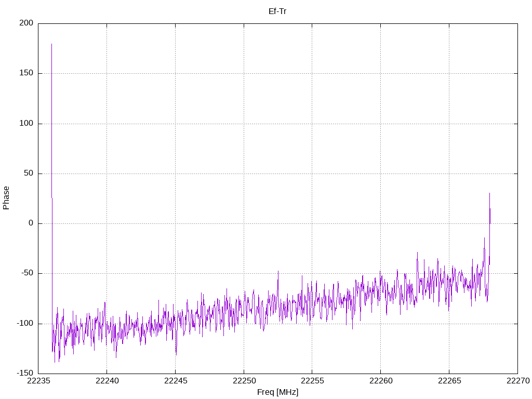Select the 22260 x-axis tick label
Screen dimensions: 532x399
tap(380, 381)
